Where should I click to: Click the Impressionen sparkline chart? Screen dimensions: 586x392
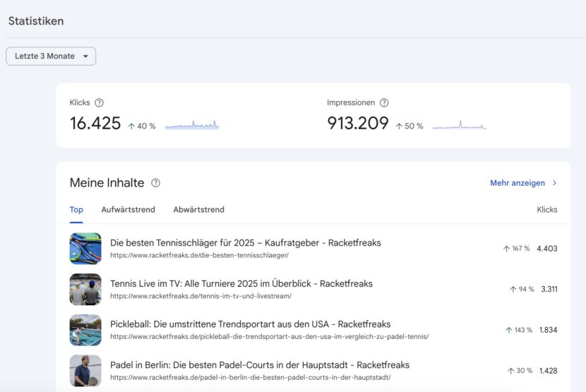tap(459, 125)
